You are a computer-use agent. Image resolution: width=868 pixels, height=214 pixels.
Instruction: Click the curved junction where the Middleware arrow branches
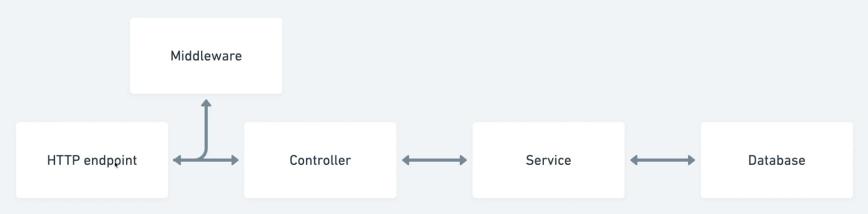coord(203,156)
